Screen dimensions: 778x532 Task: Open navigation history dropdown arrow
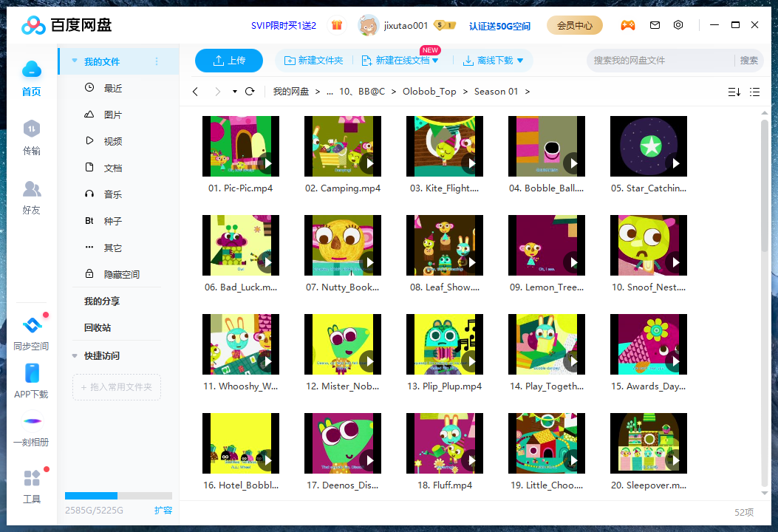235,92
